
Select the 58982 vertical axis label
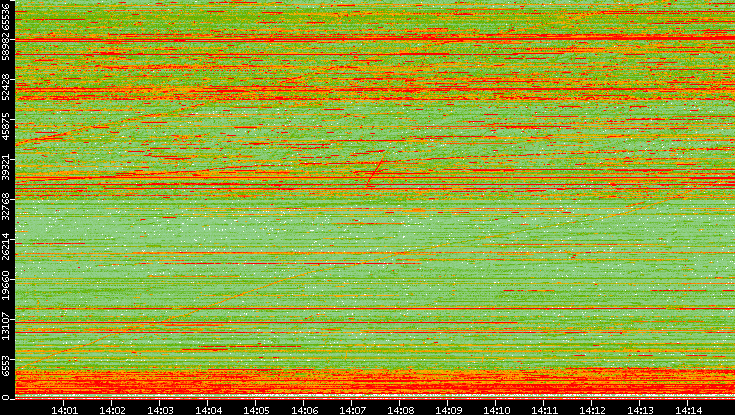click(7, 50)
